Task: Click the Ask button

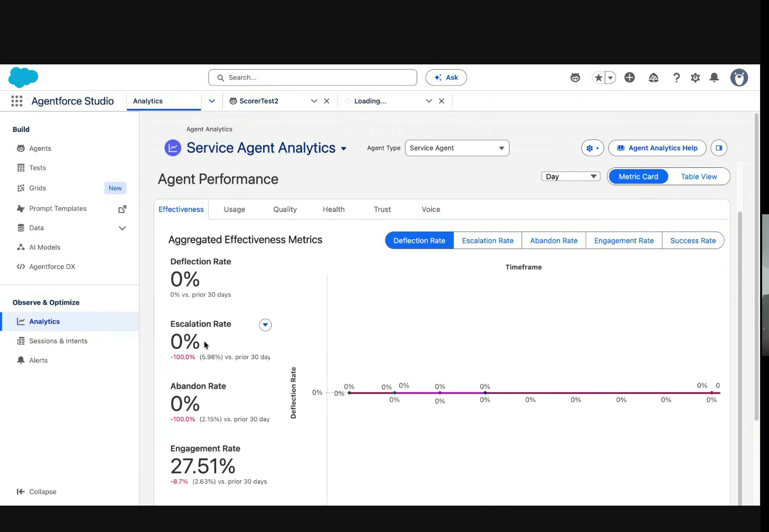Action: tap(446, 78)
